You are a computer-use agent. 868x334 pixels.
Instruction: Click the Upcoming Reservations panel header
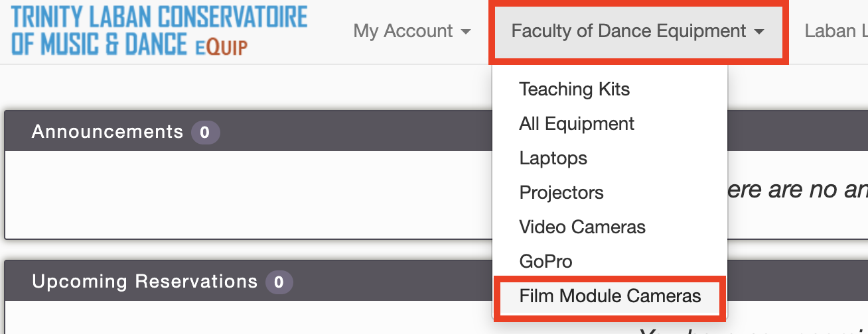(248, 281)
